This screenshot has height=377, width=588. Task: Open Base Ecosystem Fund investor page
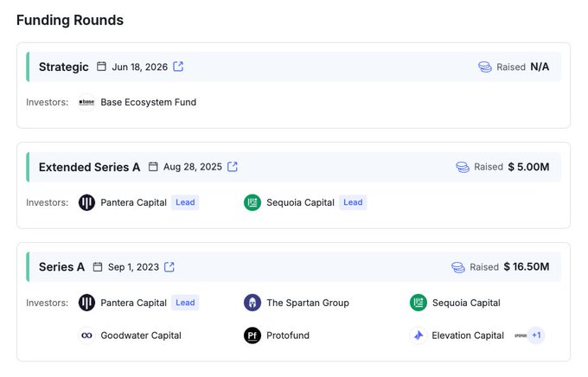149,102
